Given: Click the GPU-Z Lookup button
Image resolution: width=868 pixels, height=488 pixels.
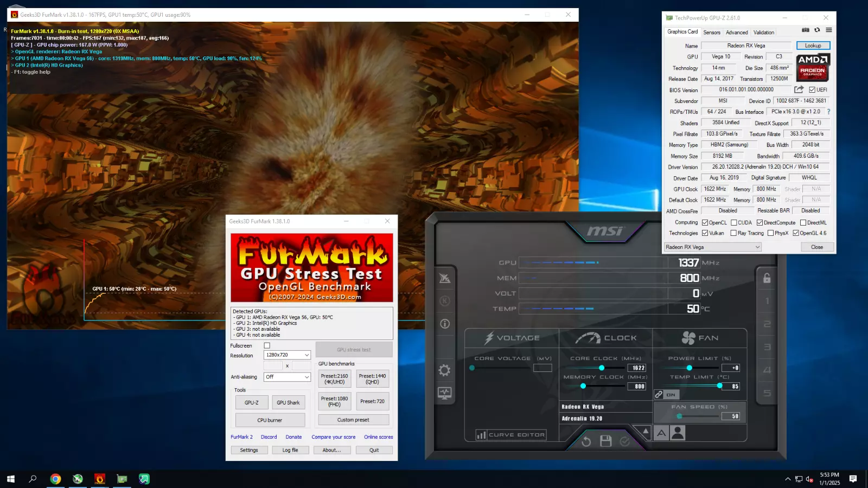Looking at the screenshot, I should coord(813,46).
